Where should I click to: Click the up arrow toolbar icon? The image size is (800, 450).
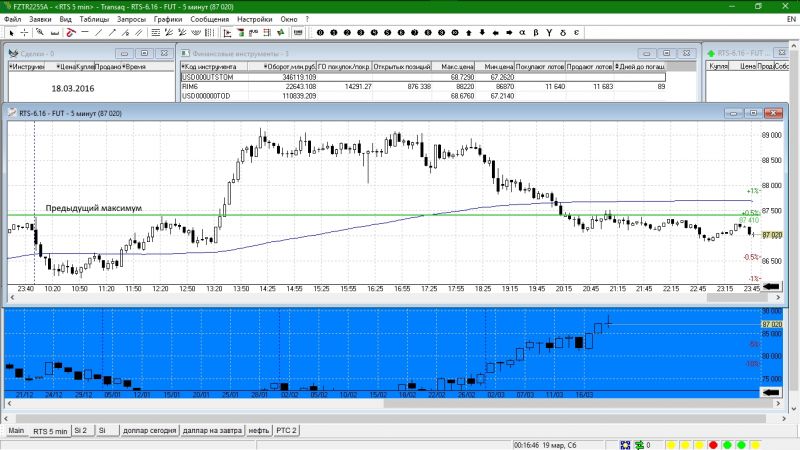click(468, 33)
